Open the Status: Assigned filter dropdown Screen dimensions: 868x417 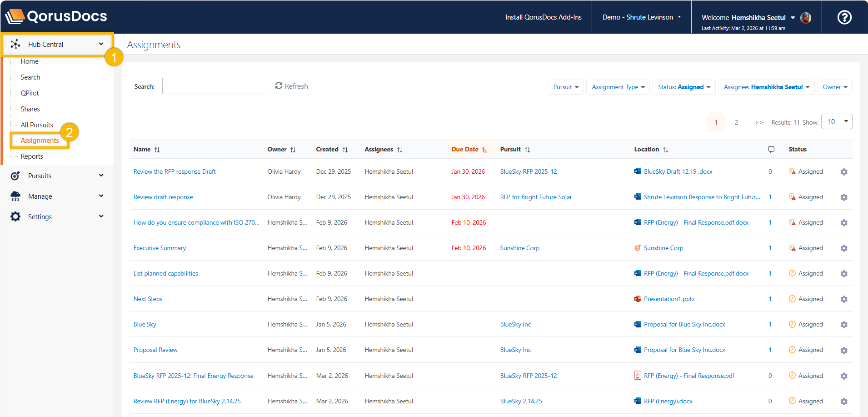683,87
